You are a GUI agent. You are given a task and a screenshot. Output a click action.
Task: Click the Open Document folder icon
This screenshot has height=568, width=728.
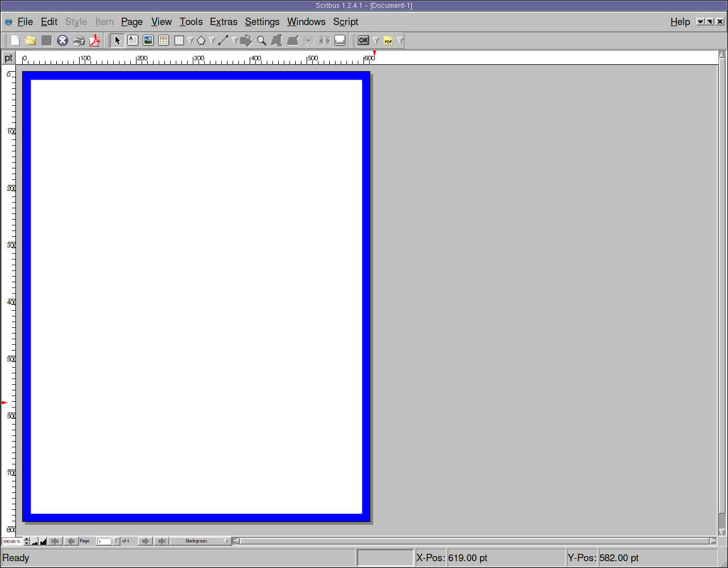click(31, 40)
